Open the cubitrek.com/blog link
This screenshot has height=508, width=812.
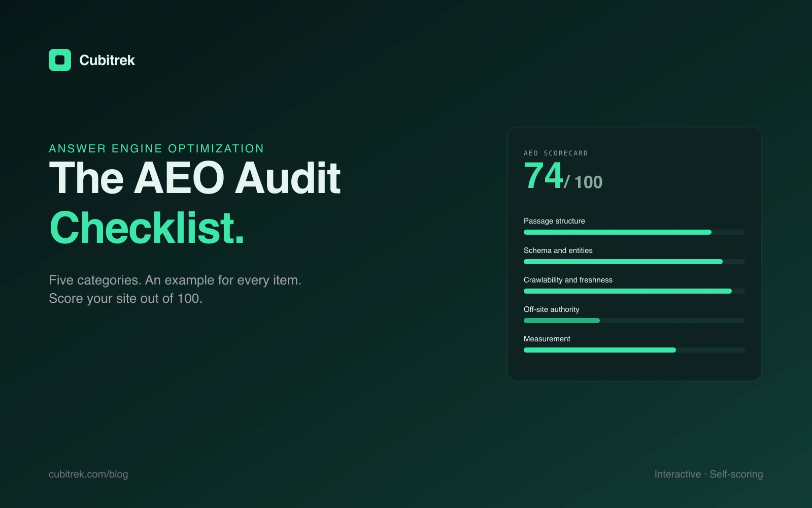[88, 474]
